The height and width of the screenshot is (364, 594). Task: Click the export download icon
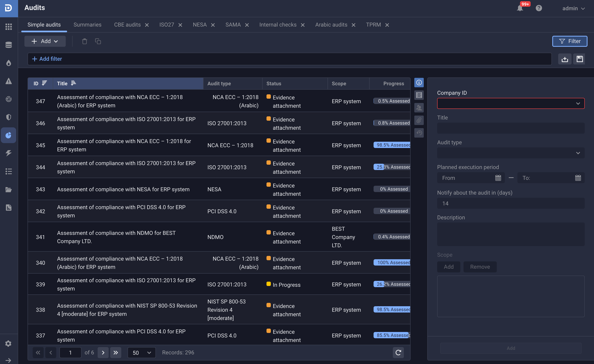click(x=565, y=59)
